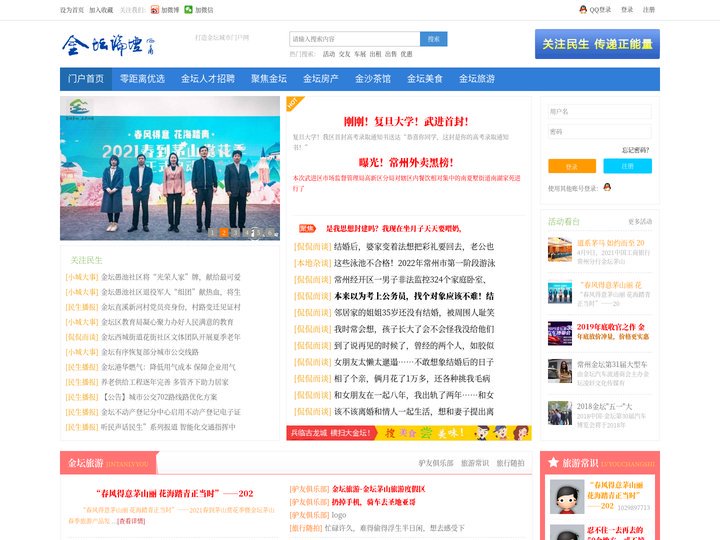720x540 pixels.
Task: Open headline 曝光！常州外卖黑榜！
Action: 406,163
